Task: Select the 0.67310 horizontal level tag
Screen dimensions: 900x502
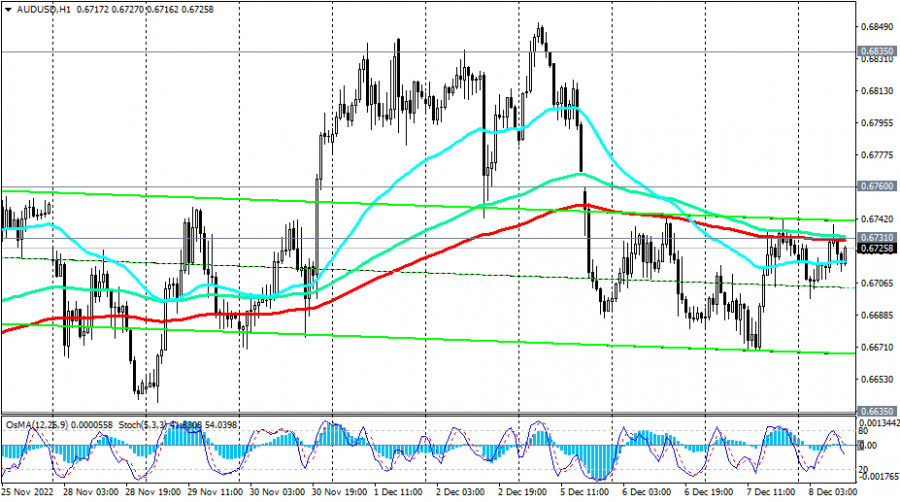Action: (875, 237)
